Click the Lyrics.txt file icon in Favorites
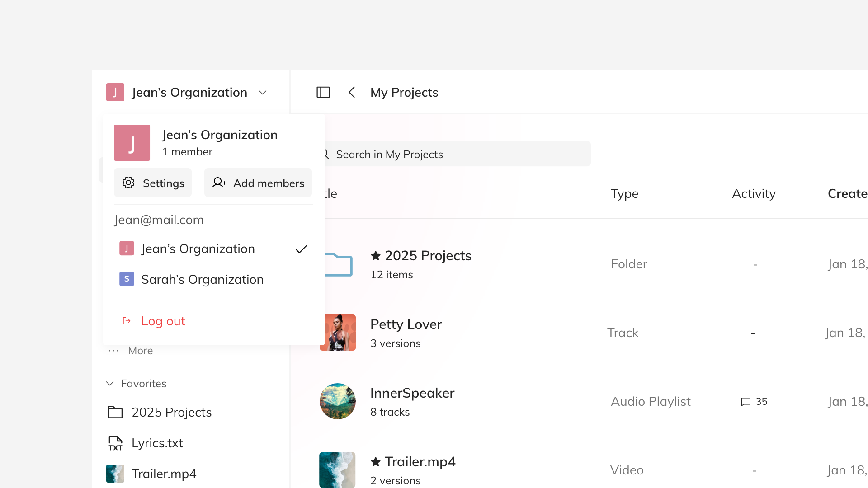868x488 pixels. click(x=115, y=443)
